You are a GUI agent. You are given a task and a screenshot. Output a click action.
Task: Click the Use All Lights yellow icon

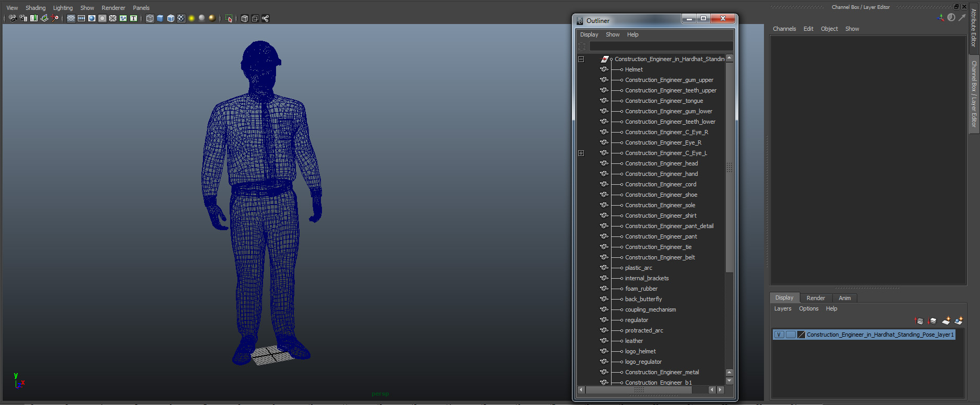coord(192,18)
